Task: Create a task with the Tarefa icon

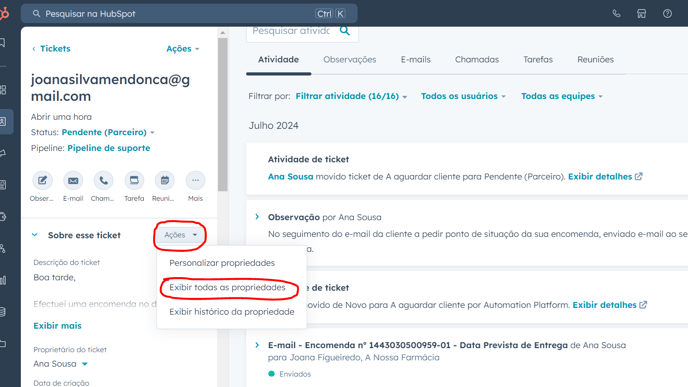Action: (x=134, y=180)
